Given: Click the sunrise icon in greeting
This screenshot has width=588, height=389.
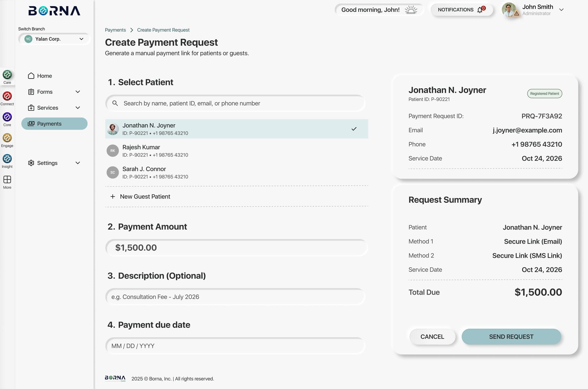Looking at the screenshot, I should click(x=411, y=10).
